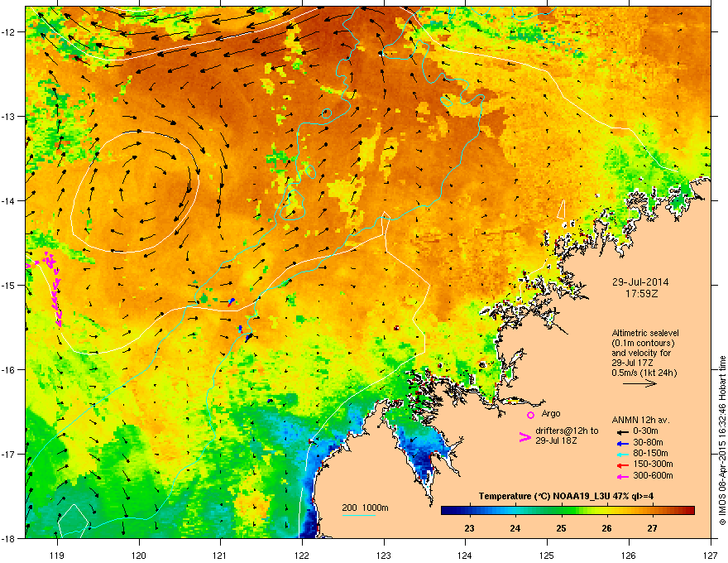728x563 pixels.
Task: Click the magenta drifters chevron symbol in legend
Action: point(524,436)
